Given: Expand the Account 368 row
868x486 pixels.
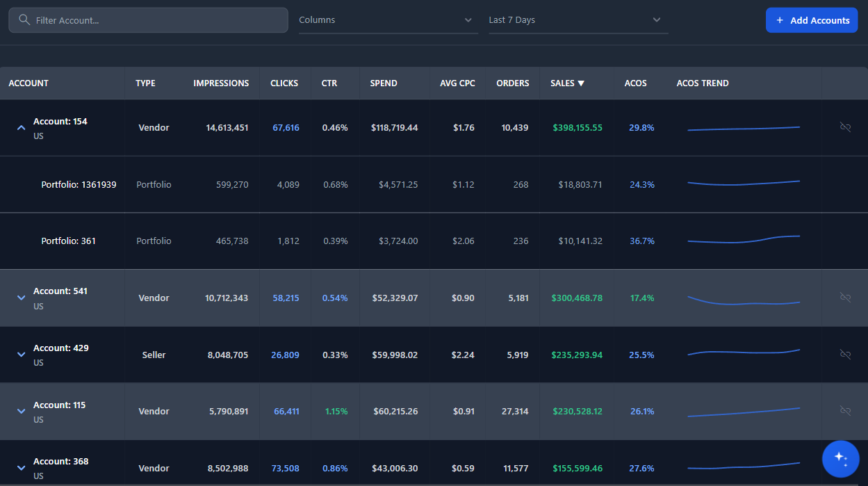Looking at the screenshot, I should tap(21, 468).
